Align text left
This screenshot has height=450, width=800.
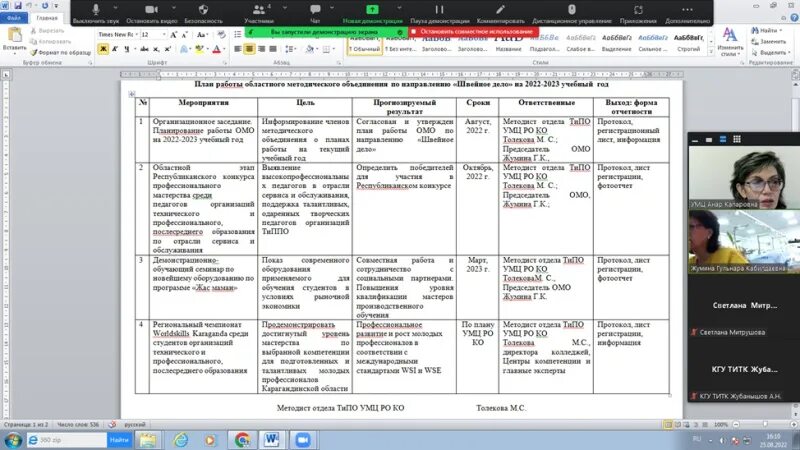(x=238, y=49)
